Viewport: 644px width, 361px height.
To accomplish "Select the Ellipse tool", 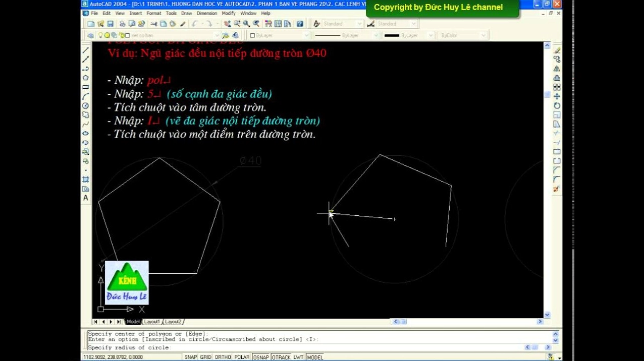I will pyautogui.click(x=86, y=133).
